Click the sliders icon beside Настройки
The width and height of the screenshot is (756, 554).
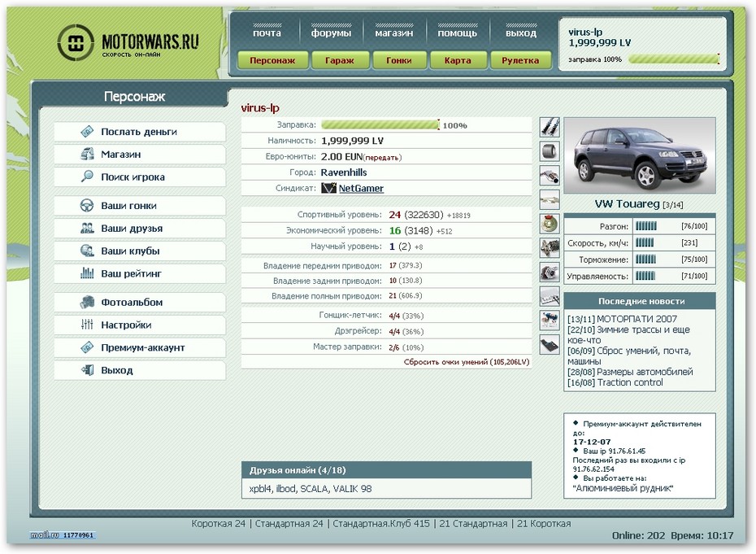point(87,325)
